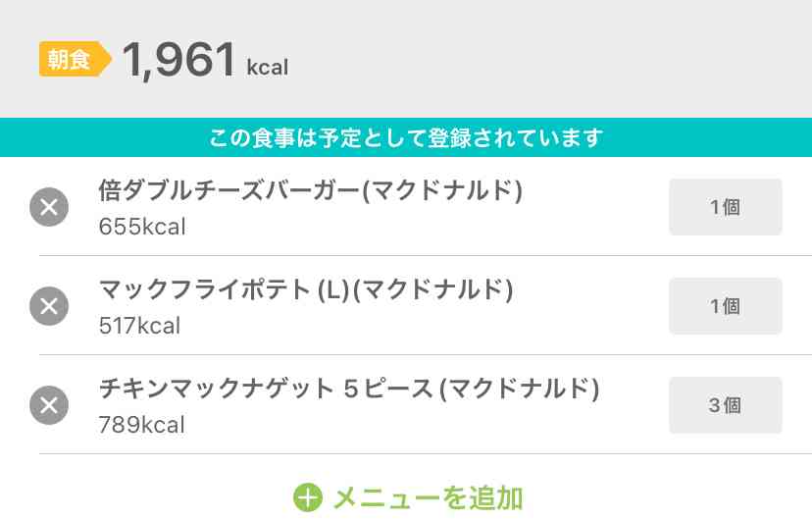Viewport: 812px width, 520px height.
Task: Click the 655kcal calorie label
Action: [142, 227]
